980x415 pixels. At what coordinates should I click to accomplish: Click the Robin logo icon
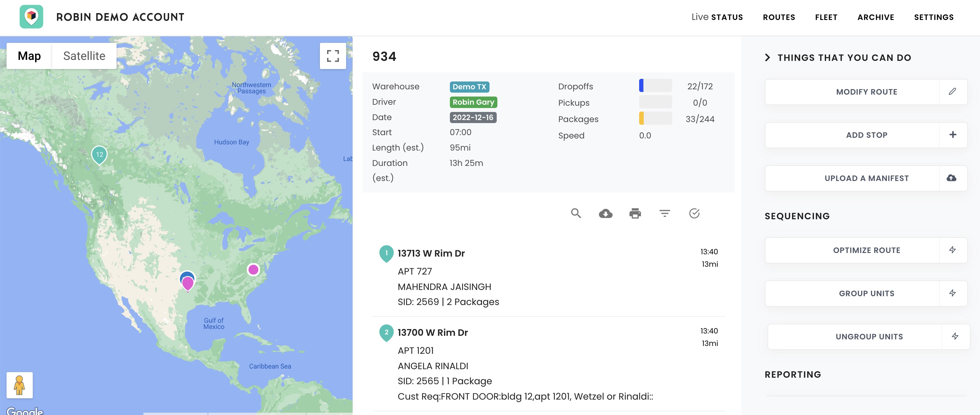31,17
